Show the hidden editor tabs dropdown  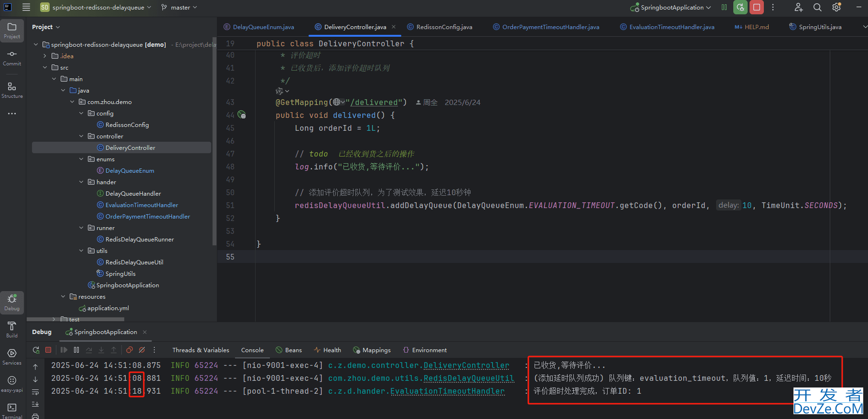click(x=864, y=27)
